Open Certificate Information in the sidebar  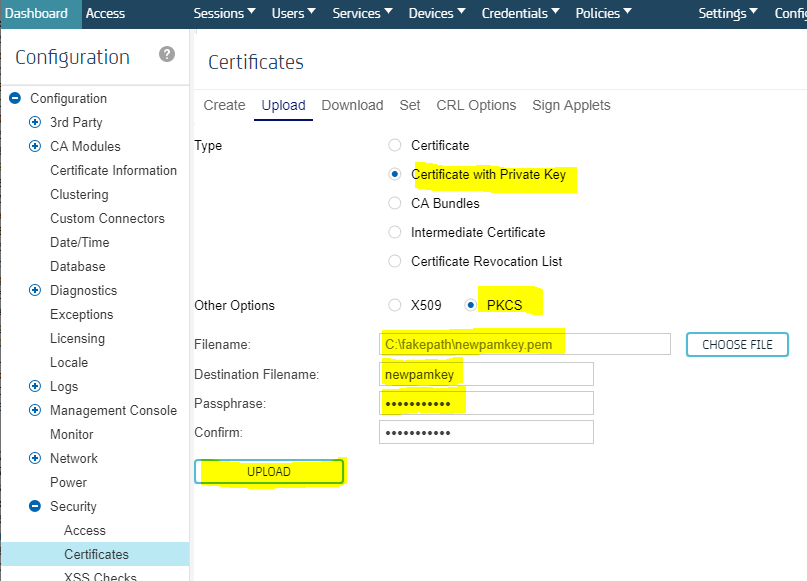click(113, 170)
